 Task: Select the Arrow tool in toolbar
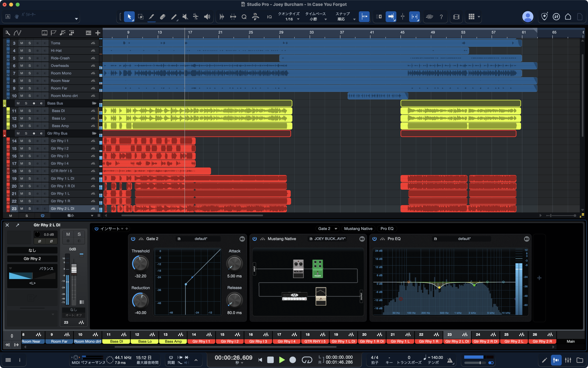tap(129, 17)
